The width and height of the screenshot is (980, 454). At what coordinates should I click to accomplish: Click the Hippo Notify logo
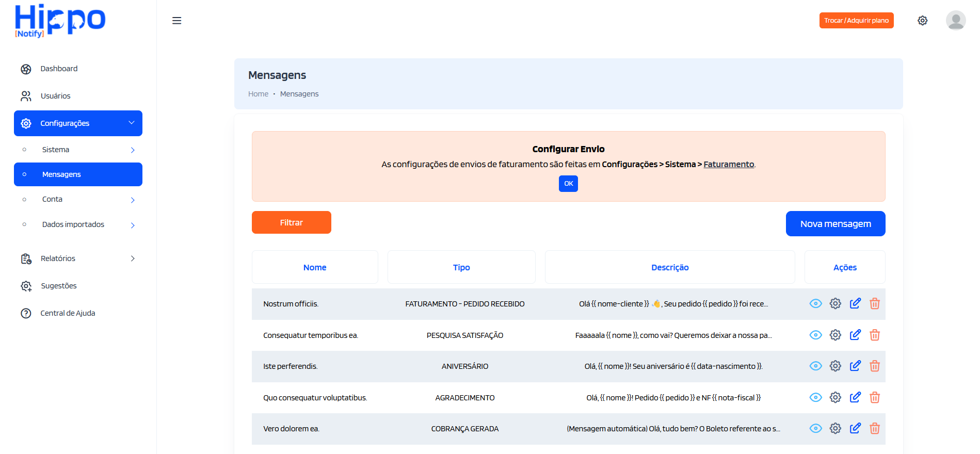60,21
